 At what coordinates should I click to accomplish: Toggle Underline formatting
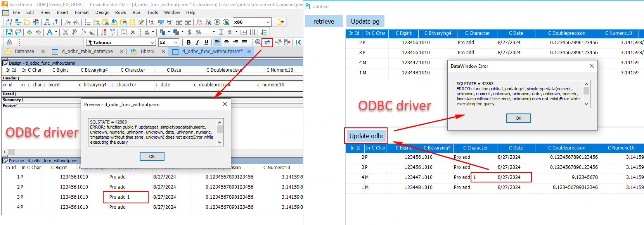(x=206, y=42)
